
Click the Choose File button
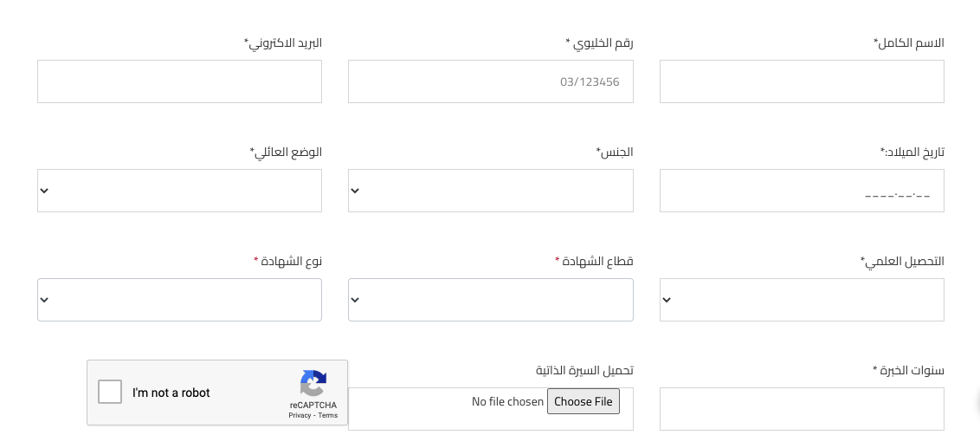[583, 402]
